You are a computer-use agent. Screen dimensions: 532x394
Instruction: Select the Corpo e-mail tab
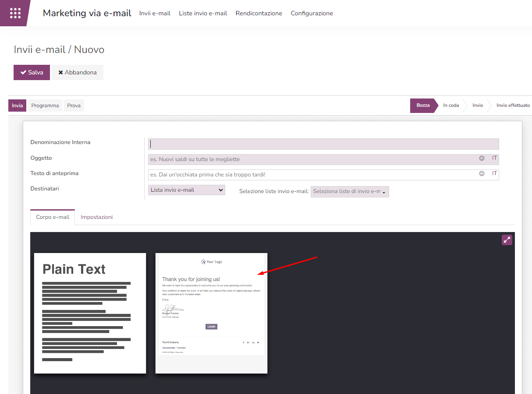(x=53, y=217)
